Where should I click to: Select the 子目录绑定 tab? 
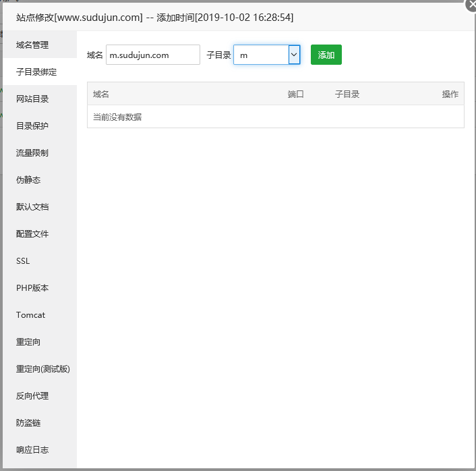coord(36,72)
